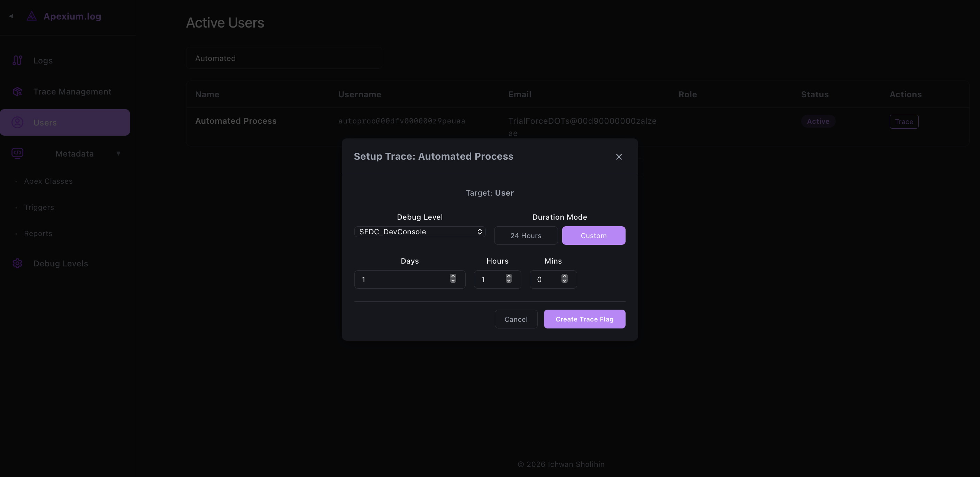Focus the Hours number field
The height and width of the screenshot is (477, 980).
point(497,279)
